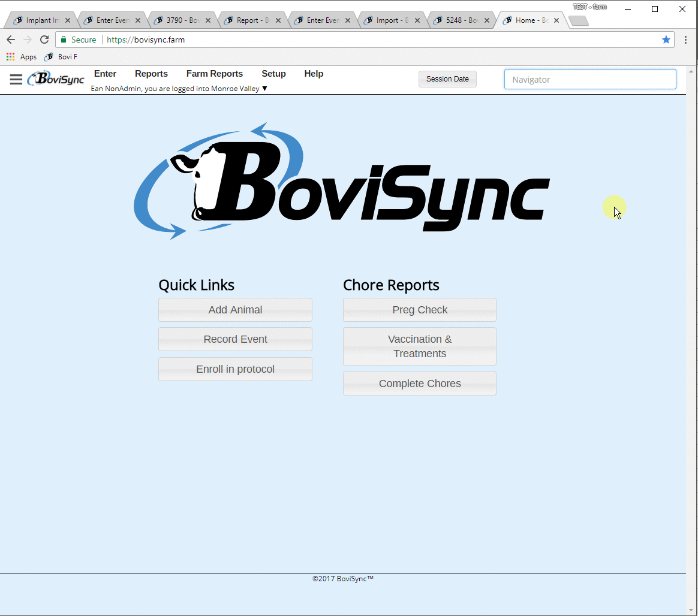This screenshot has height=616, width=698.
Task: Close the Report tab
Action: click(x=278, y=20)
